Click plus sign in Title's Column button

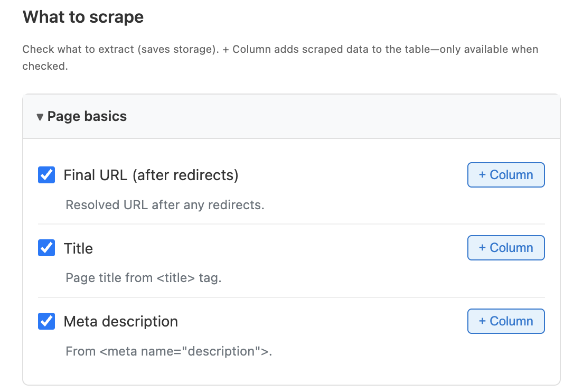[x=482, y=248]
